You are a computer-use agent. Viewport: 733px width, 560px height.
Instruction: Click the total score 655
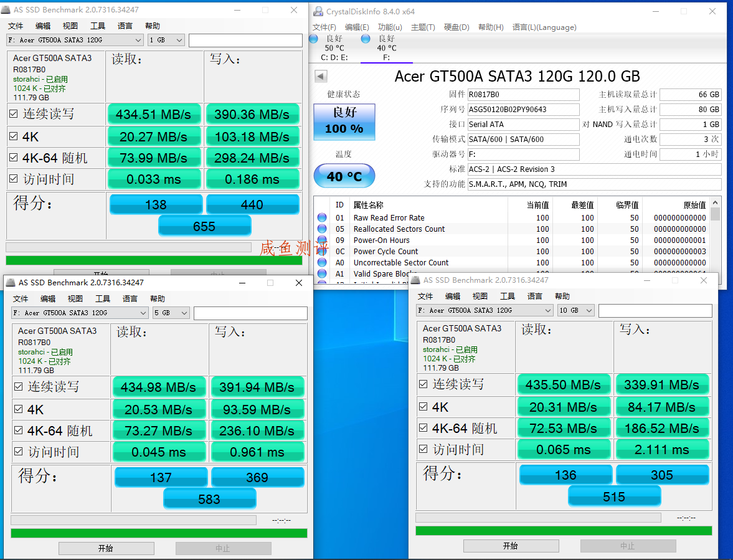coord(204,226)
